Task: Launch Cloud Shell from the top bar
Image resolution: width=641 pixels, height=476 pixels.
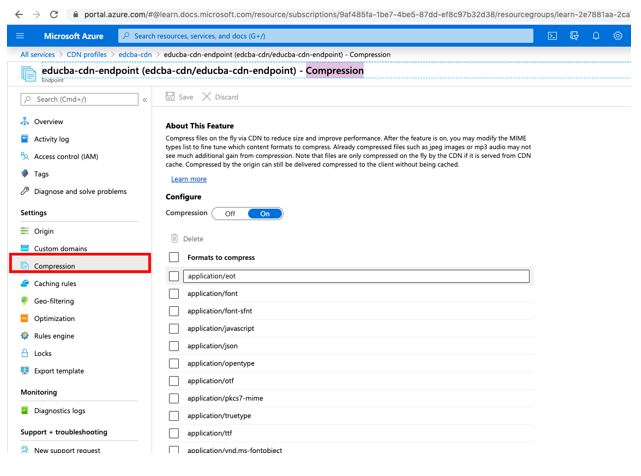Action: (552, 36)
